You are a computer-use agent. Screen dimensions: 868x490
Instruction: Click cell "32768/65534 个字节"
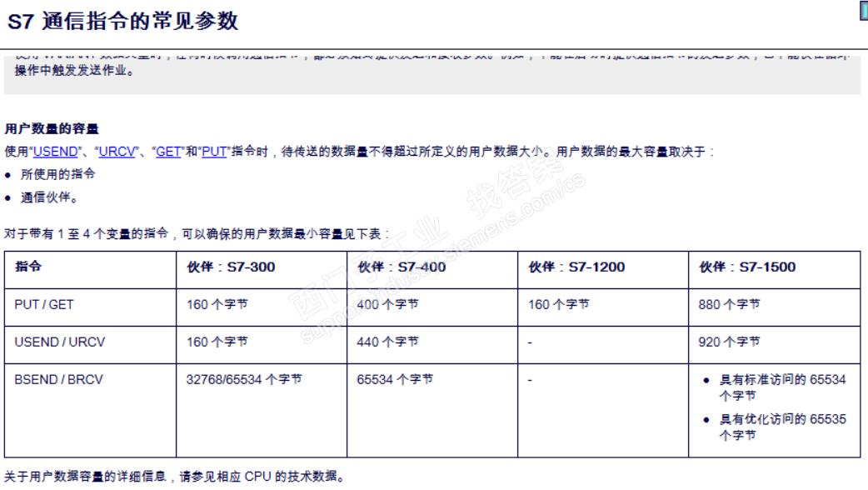coord(244,380)
